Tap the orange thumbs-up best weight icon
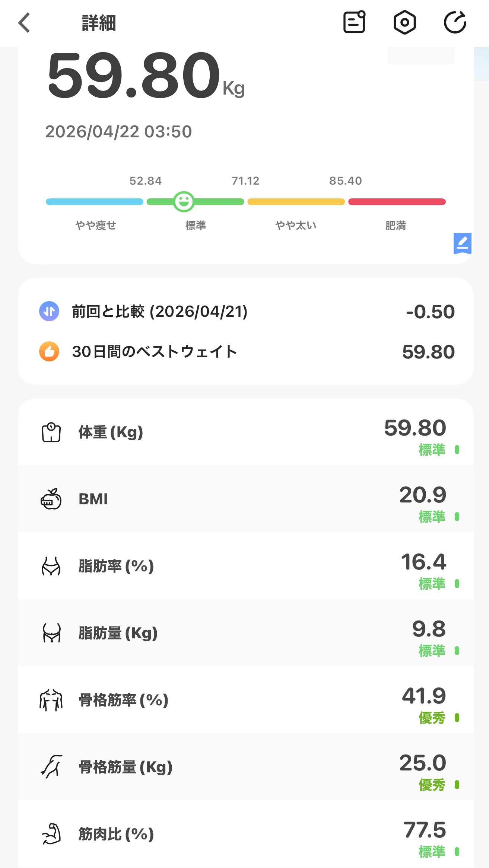Screen dimensions: 489x868 pyautogui.click(x=49, y=351)
